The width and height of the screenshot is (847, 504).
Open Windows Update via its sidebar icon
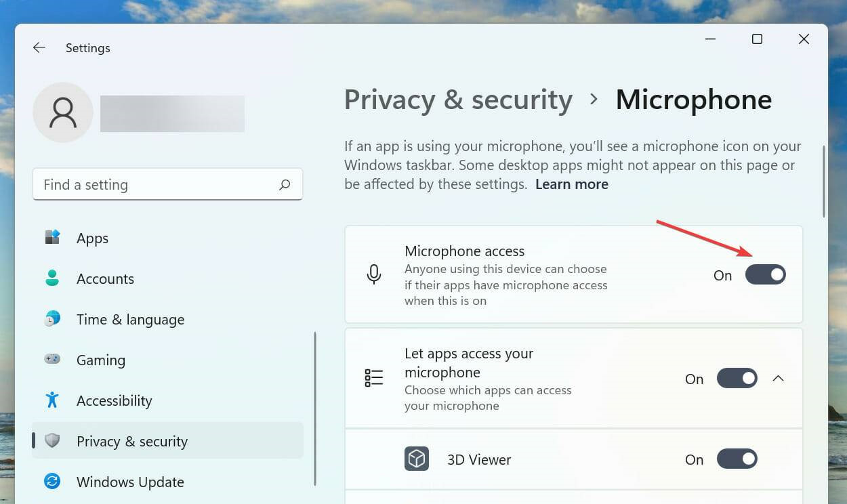[x=51, y=482]
